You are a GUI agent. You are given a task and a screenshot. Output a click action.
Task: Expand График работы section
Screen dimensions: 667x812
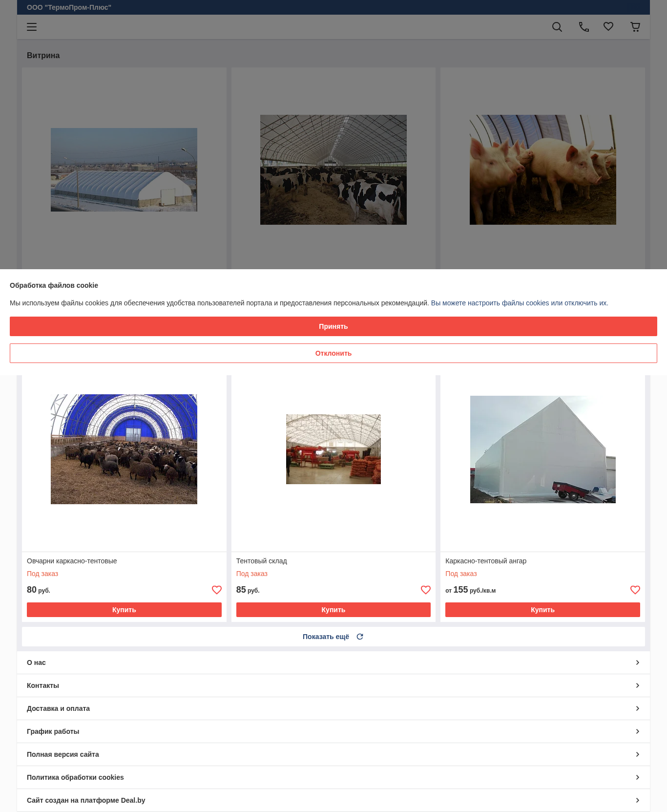(x=333, y=731)
